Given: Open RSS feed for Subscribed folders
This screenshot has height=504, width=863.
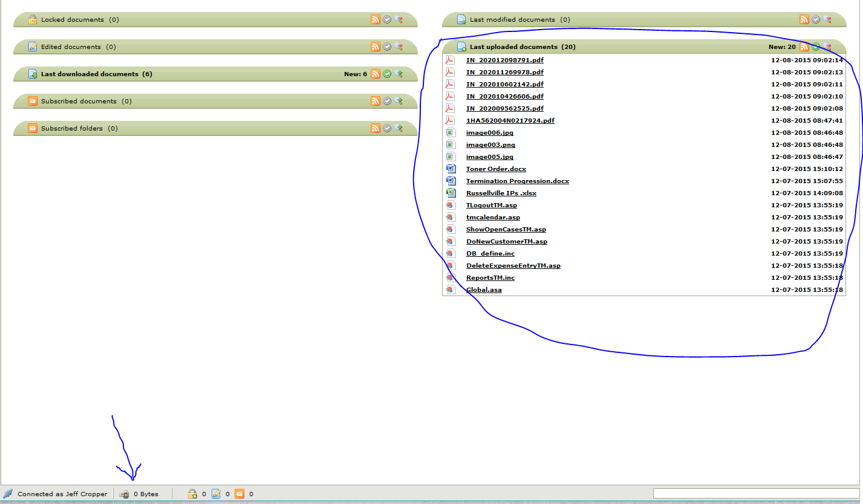Looking at the screenshot, I should pos(376,128).
